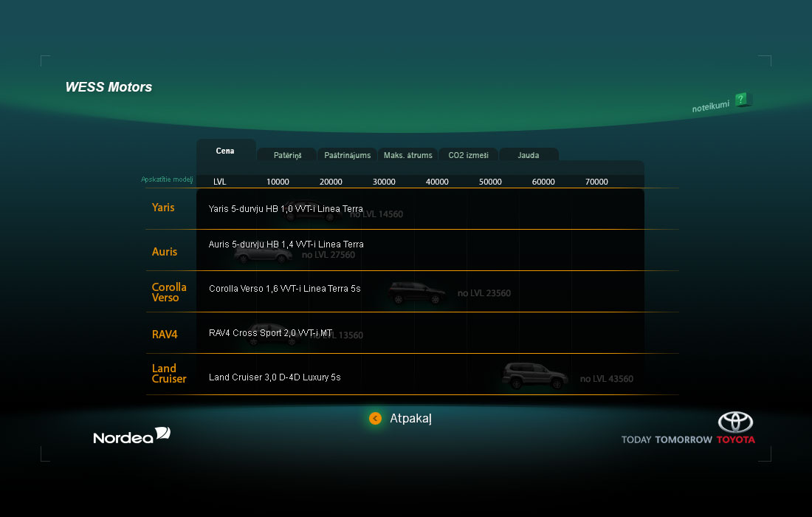The height and width of the screenshot is (517, 812).
Task: Click the price label no LVL 27560
Action: [328, 255]
